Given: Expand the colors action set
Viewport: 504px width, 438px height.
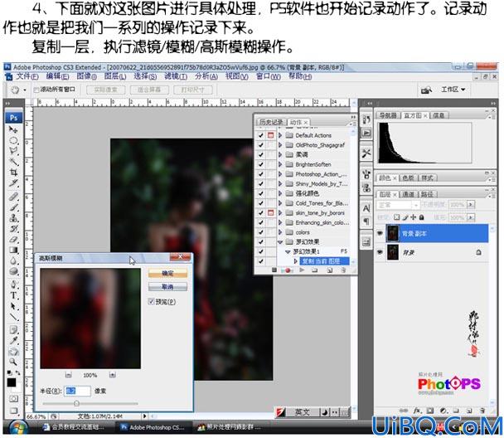Looking at the screenshot, I should 280,232.
